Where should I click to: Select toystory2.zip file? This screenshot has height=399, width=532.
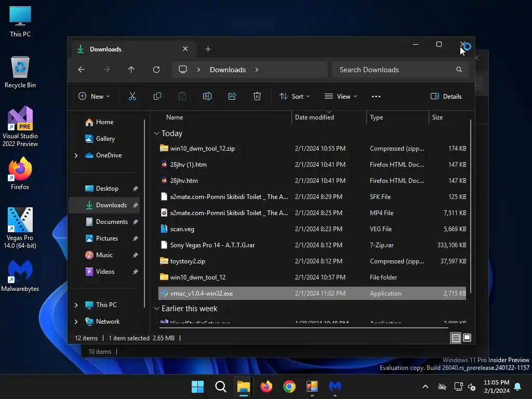312,261
